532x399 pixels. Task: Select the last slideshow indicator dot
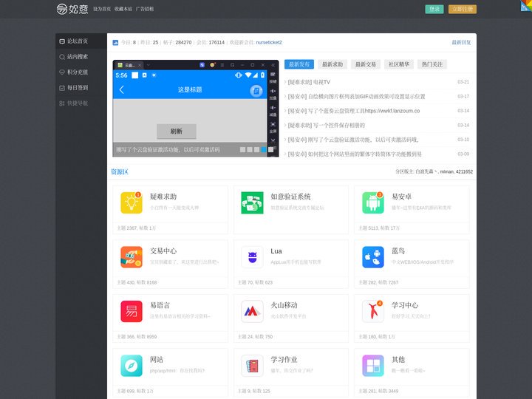click(x=270, y=149)
